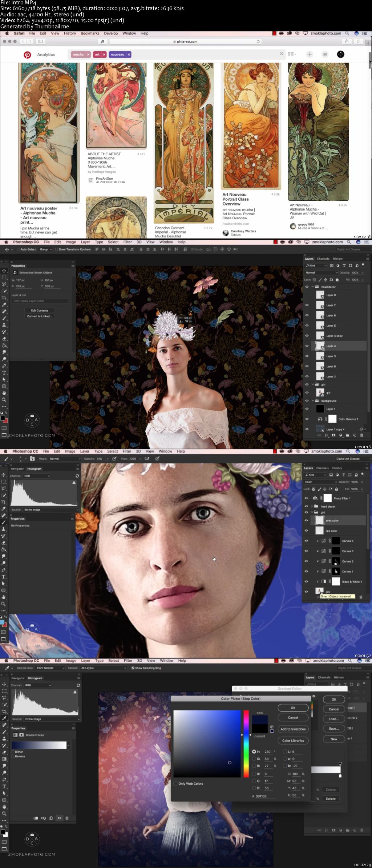Switch to the History tab above Layer 9
The width and height of the screenshot is (372, 868).
[337, 259]
